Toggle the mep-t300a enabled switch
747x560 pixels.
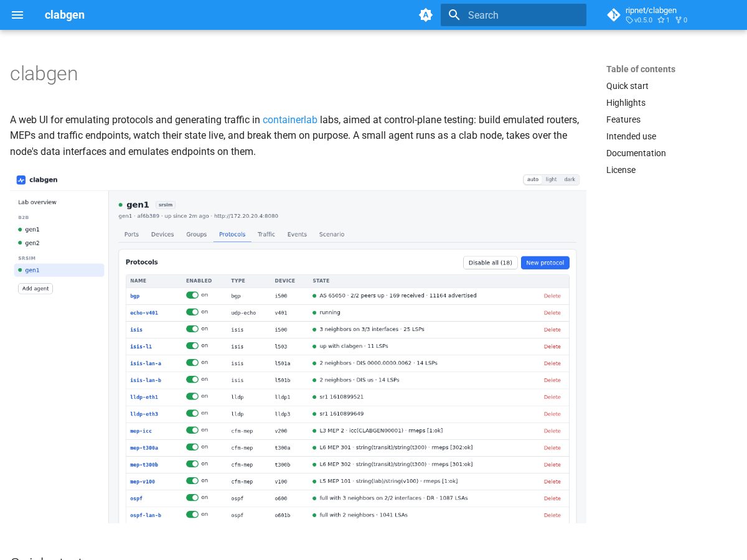point(192,447)
